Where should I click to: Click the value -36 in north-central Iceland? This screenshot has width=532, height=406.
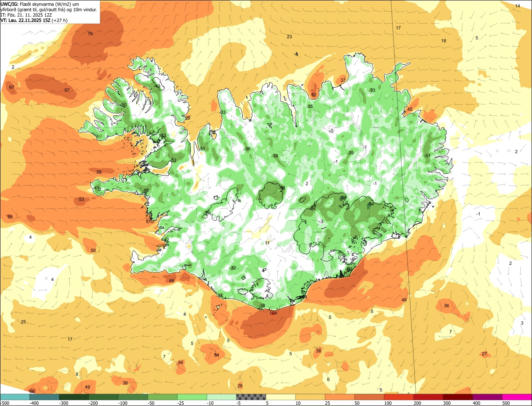(247, 149)
